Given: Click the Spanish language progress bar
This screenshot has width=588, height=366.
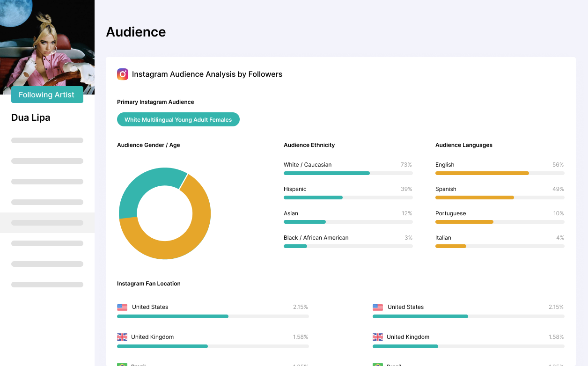Looking at the screenshot, I should pyautogui.click(x=500, y=198).
